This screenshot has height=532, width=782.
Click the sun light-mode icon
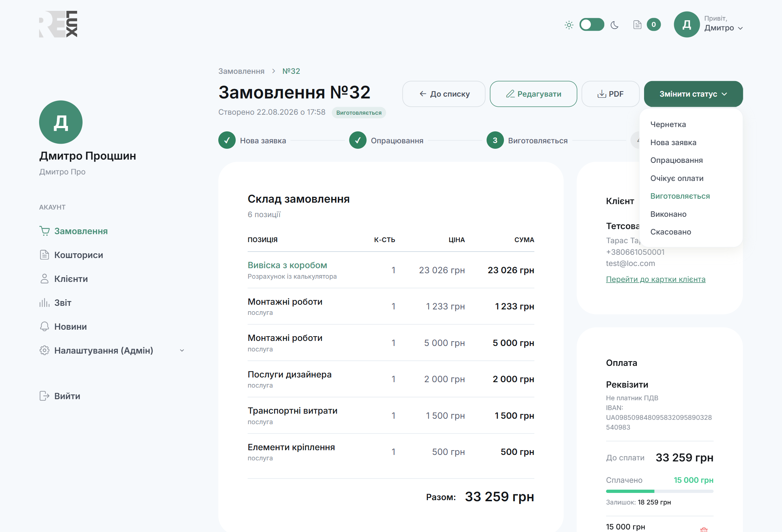tap(569, 25)
